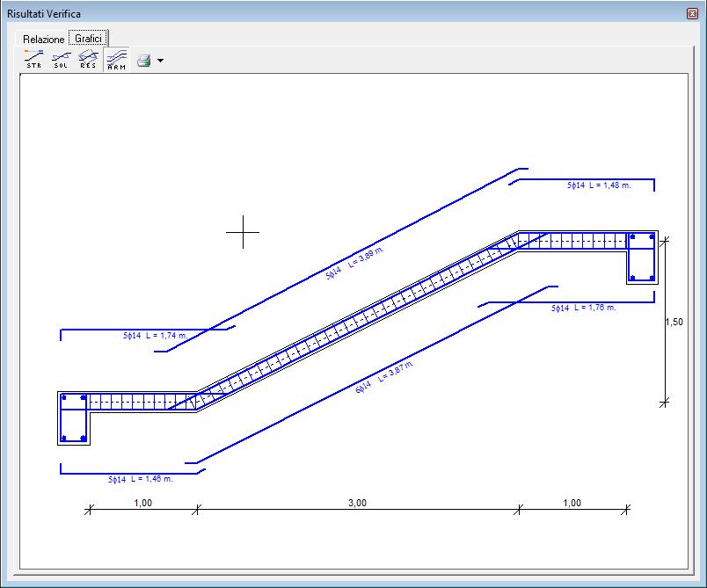
Task: Click the right beam cross-section
Action: click(x=642, y=258)
